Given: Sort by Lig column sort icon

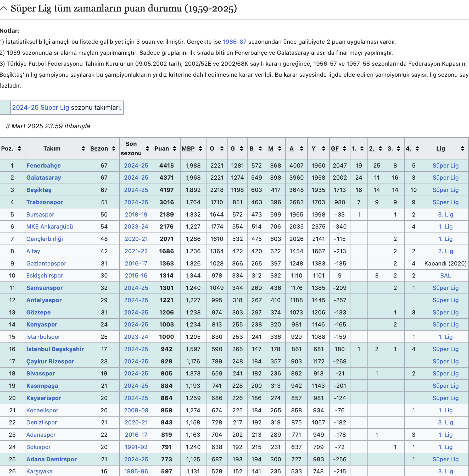Looking at the screenshot, I should (x=463, y=148).
